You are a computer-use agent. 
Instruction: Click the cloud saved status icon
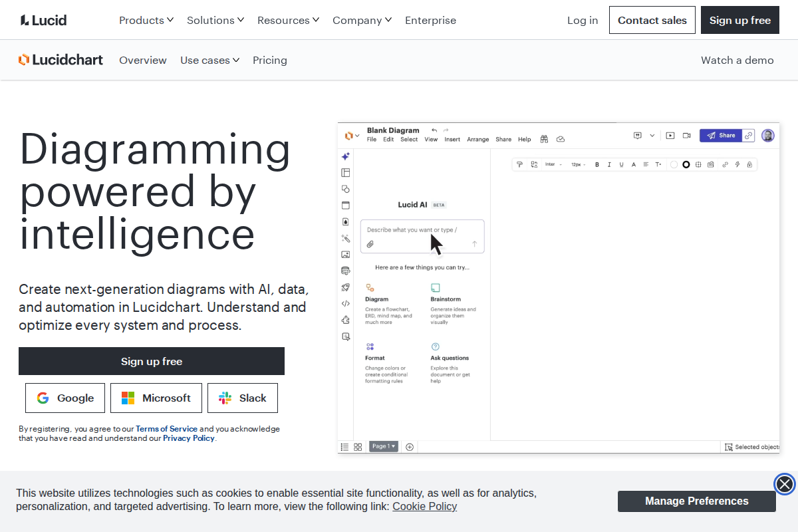pos(561,139)
